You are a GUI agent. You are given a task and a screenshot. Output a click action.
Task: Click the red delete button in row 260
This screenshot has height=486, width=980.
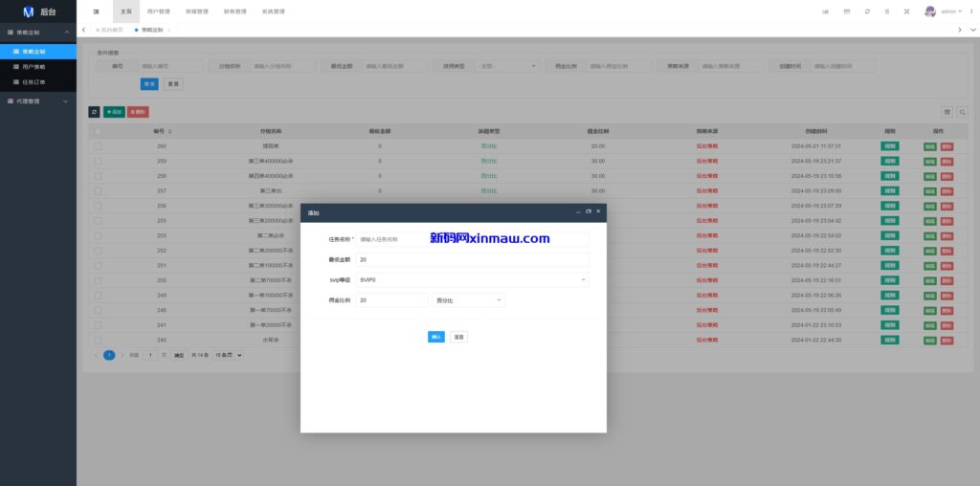(947, 146)
